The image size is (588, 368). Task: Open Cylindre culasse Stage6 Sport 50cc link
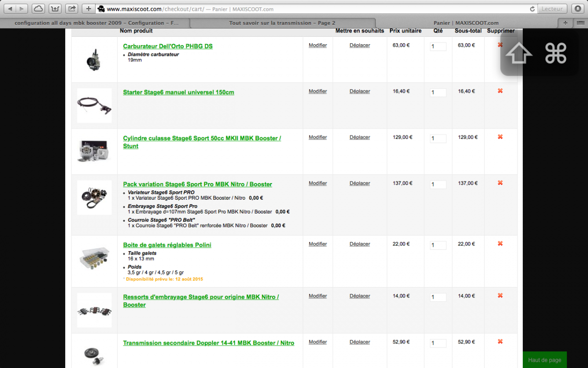point(202,142)
